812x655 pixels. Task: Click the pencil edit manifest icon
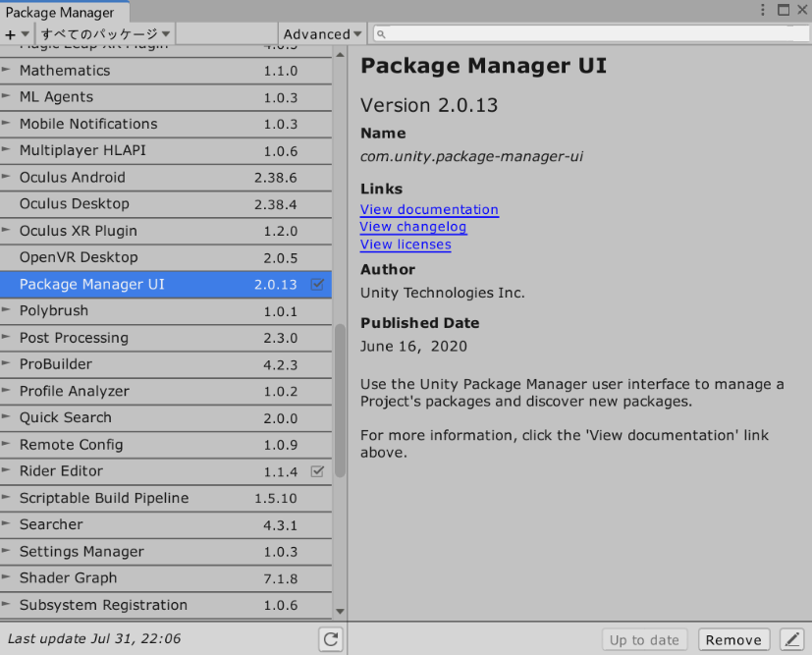coord(791,640)
